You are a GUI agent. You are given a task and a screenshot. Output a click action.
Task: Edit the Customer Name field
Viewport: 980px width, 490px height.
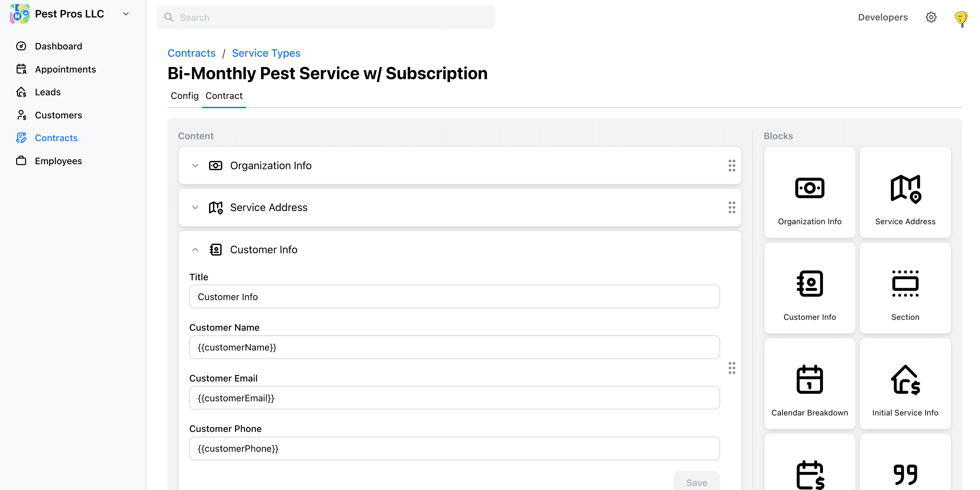pos(454,347)
